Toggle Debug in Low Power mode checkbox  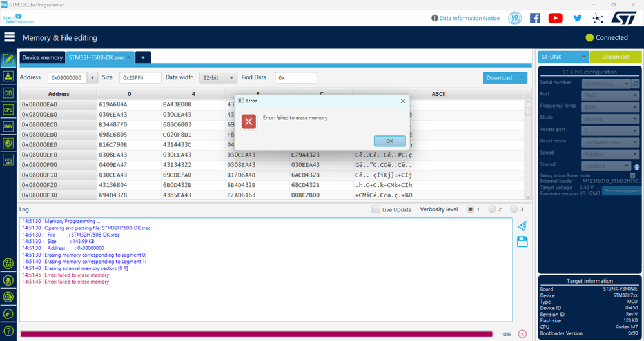[x=632, y=175]
